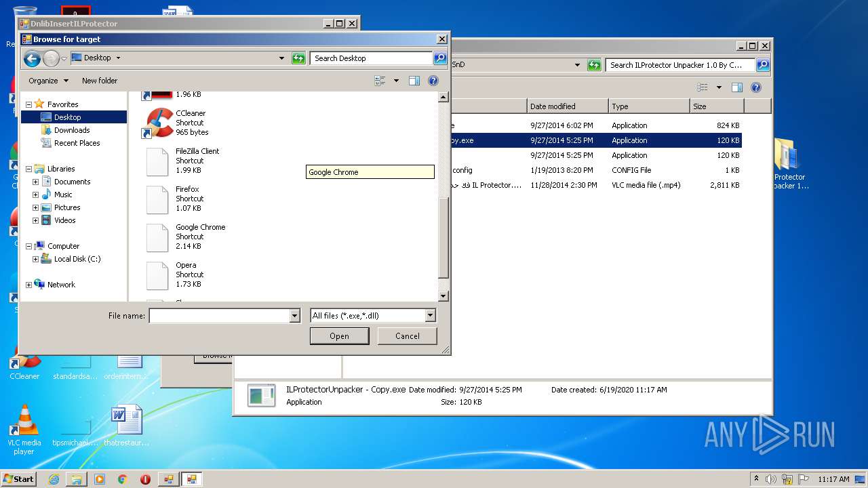Image resolution: width=868 pixels, height=488 pixels.
Task: Open the thatrestaur... Word document on the desktop
Action: (127, 426)
